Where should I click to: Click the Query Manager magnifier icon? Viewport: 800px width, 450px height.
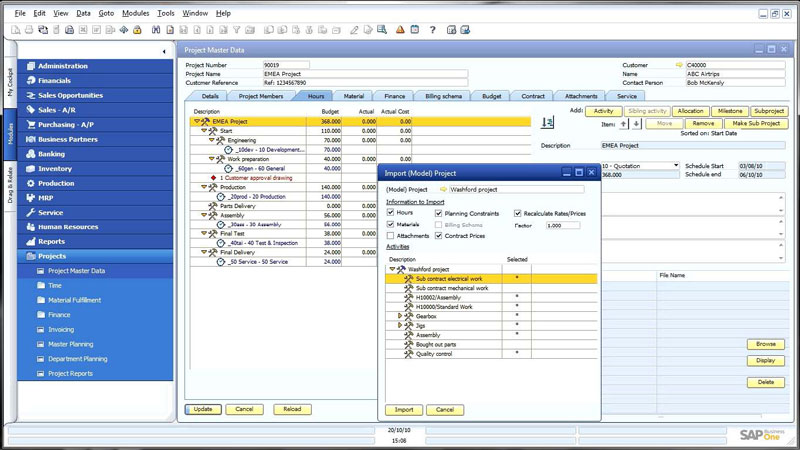click(382, 30)
